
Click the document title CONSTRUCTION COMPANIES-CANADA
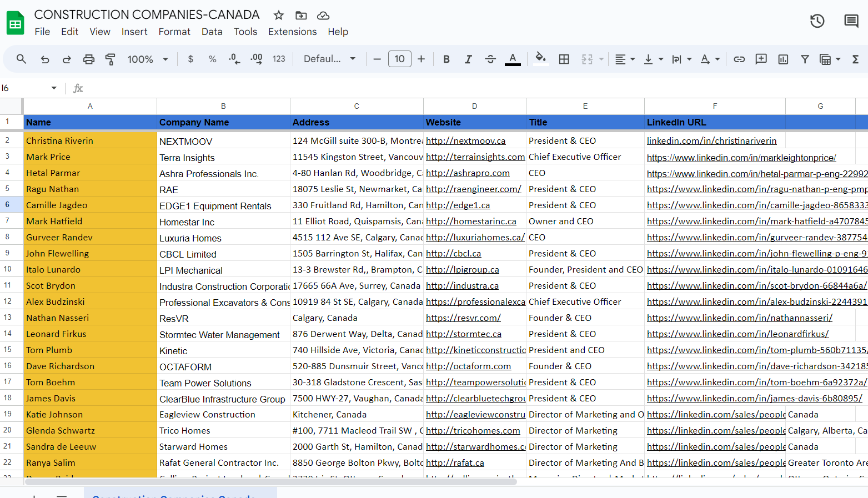[147, 14]
